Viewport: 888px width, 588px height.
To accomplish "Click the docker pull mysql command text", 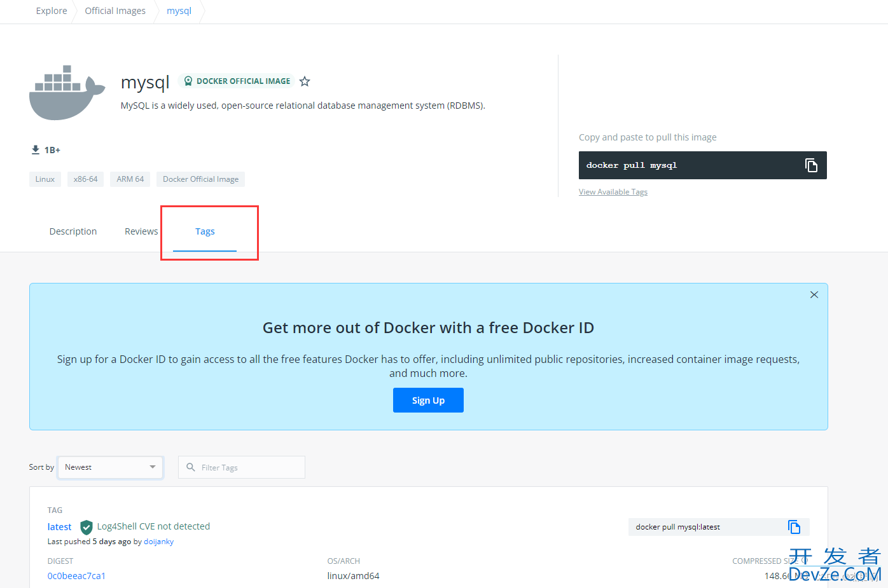I will (x=632, y=165).
